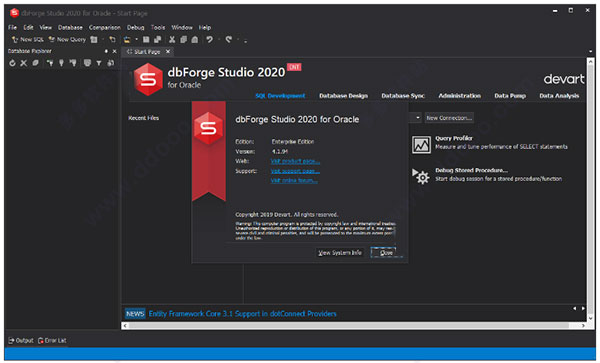Screen dimensions: 600x363
Task: Click the Debug Stored Procedure gear icon
Action: [421, 176]
